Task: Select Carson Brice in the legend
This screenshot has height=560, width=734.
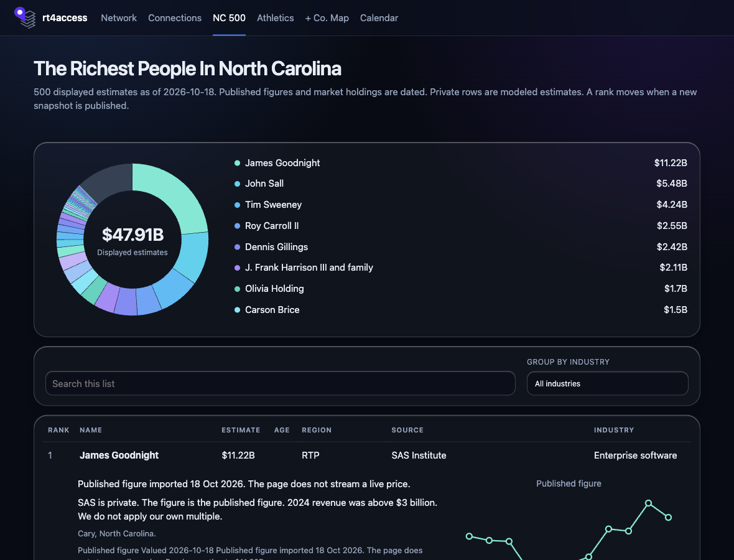Action: coord(272,309)
